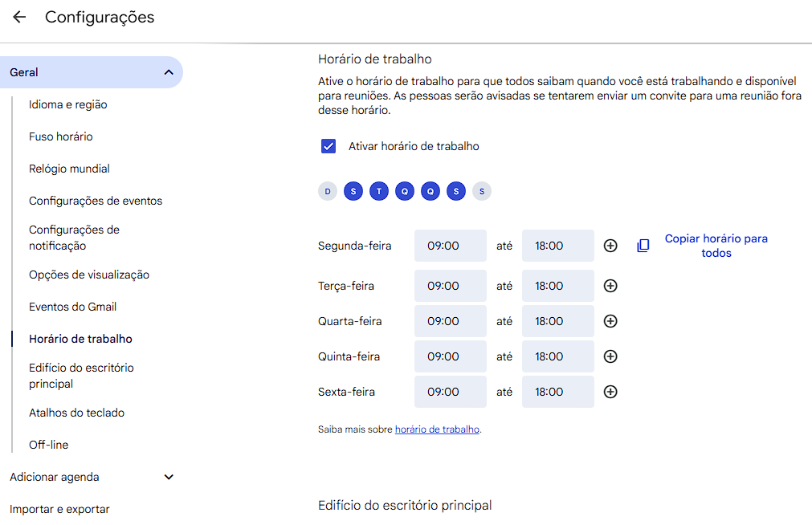This screenshot has height=525, width=812.
Task: Uncheck Ativar horário de trabalho checkbox
Action: [328, 146]
